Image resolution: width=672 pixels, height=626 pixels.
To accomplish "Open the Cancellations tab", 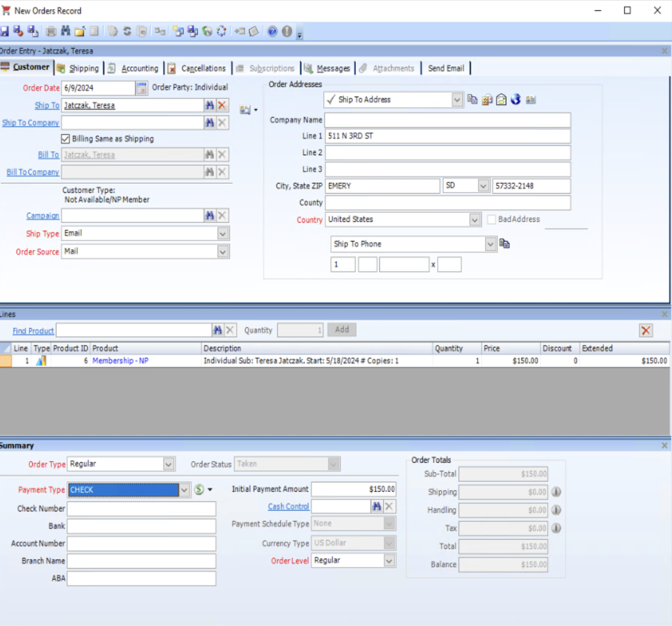I will coord(203,68).
